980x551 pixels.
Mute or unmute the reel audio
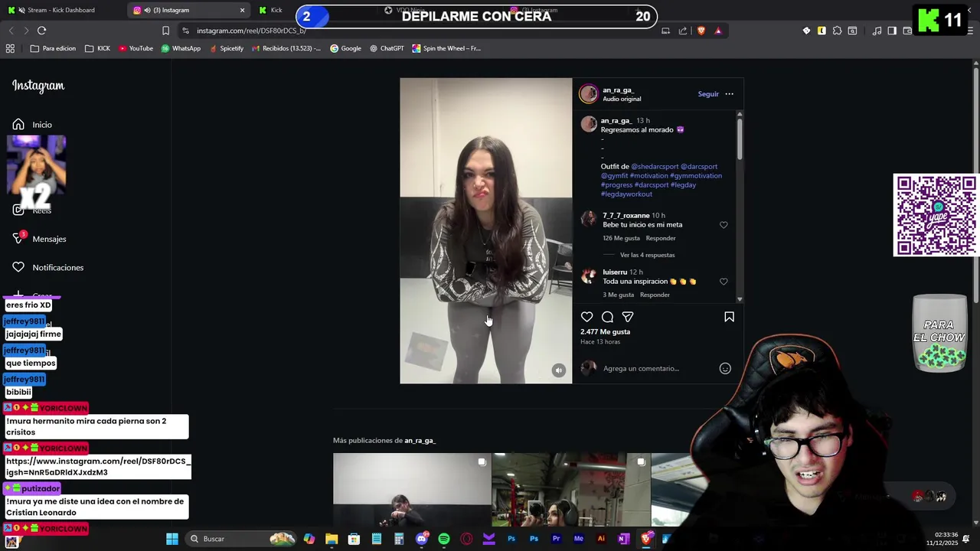tap(559, 370)
